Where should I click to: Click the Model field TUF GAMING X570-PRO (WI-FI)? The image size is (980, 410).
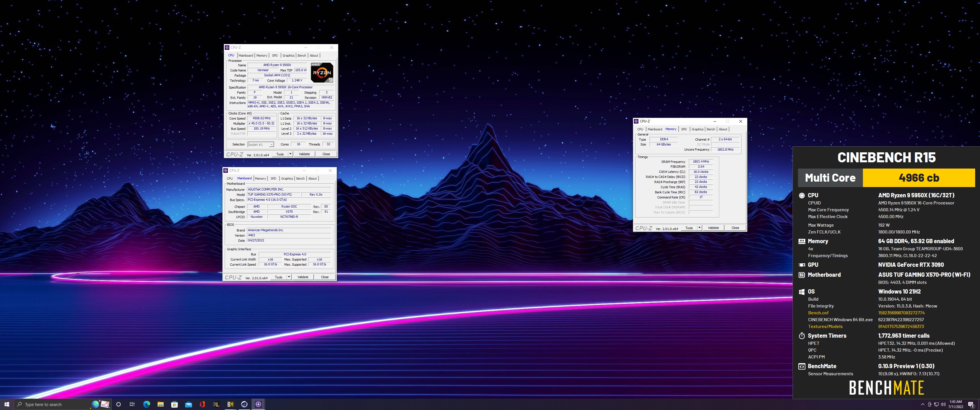tap(274, 194)
